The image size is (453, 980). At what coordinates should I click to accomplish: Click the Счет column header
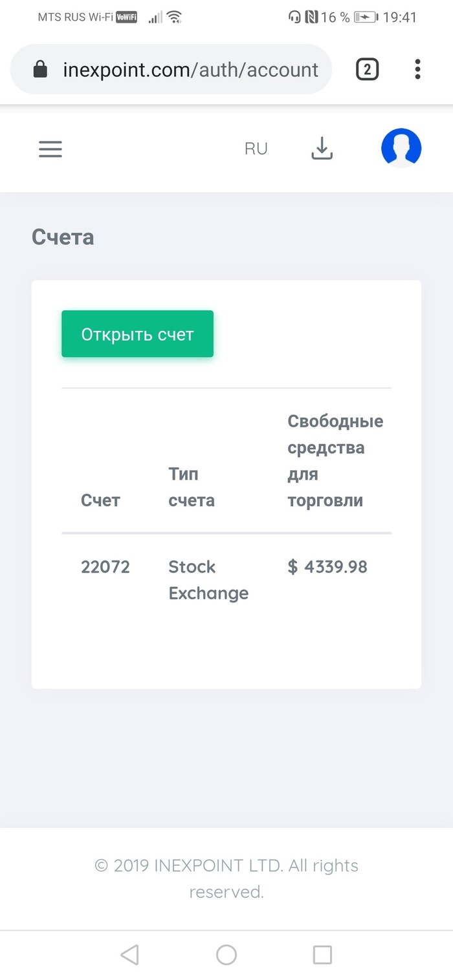tap(100, 500)
